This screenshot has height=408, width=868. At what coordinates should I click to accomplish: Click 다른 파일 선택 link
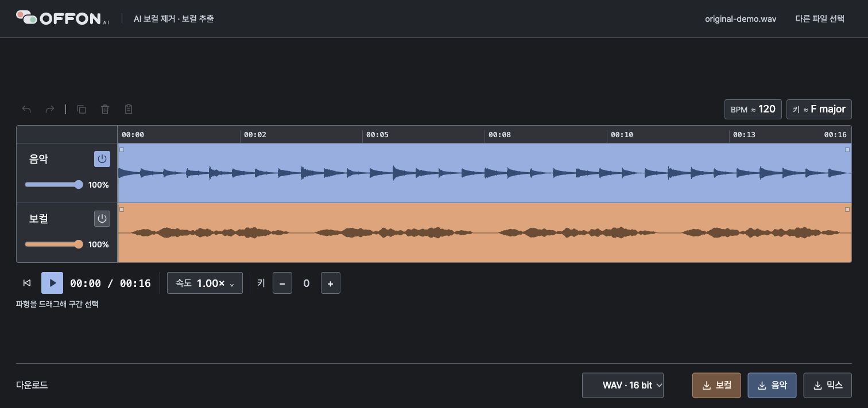(820, 18)
